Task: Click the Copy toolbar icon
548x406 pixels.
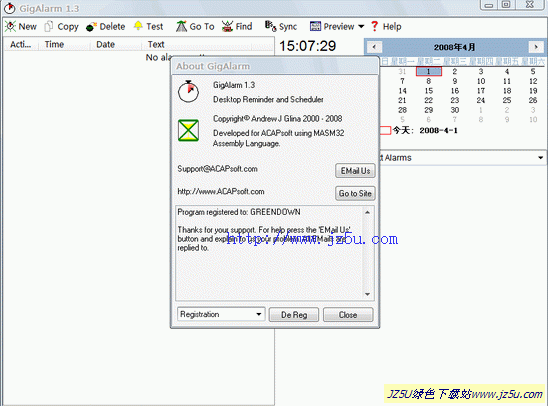Action: 49,27
